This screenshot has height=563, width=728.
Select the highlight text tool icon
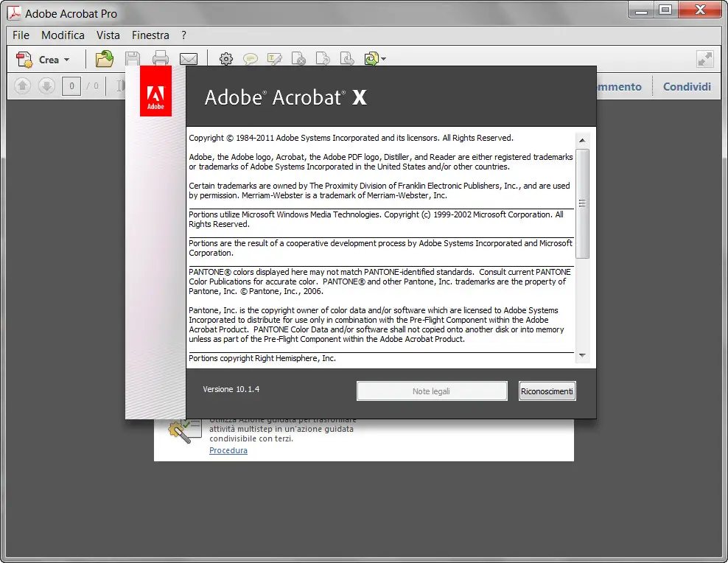pos(274,59)
